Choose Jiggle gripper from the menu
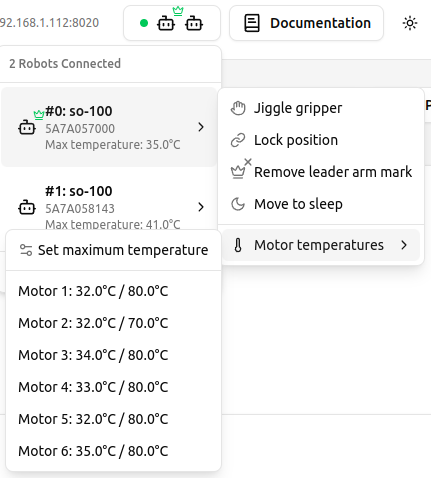The width and height of the screenshot is (431, 478). [321, 108]
